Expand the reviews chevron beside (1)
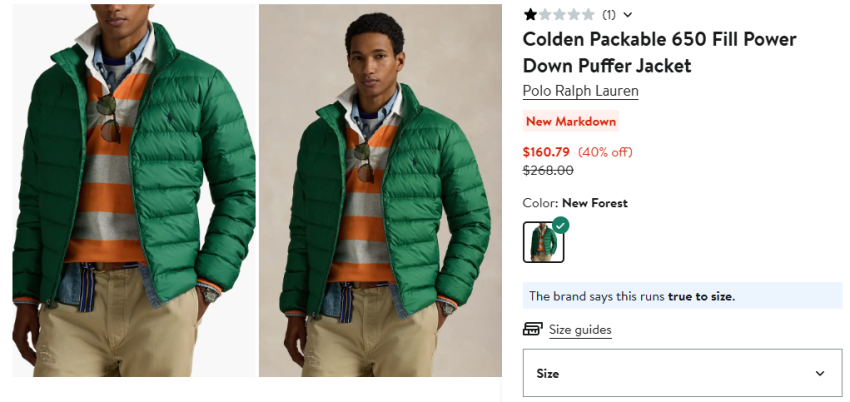The image size is (850, 402). [x=628, y=15]
